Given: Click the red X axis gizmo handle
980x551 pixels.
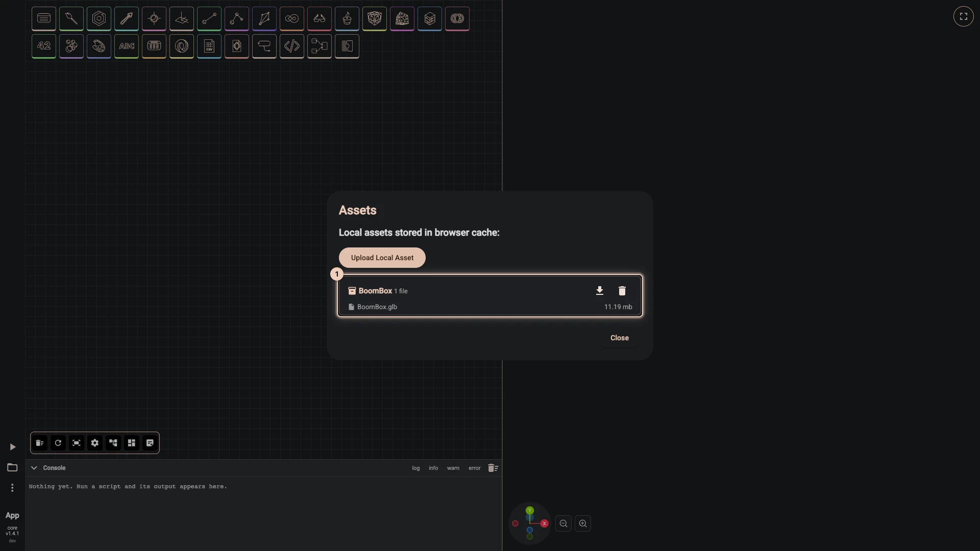Looking at the screenshot, I should [x=545, y=523].
